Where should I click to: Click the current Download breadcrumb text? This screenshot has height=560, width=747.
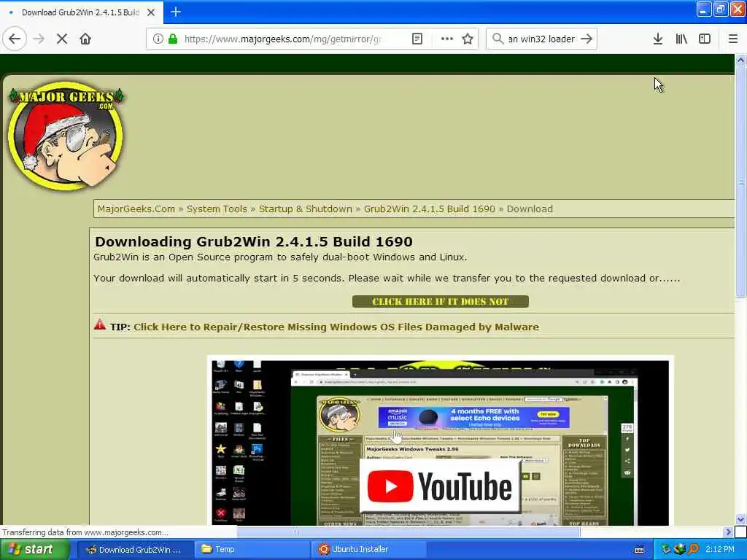530,209
